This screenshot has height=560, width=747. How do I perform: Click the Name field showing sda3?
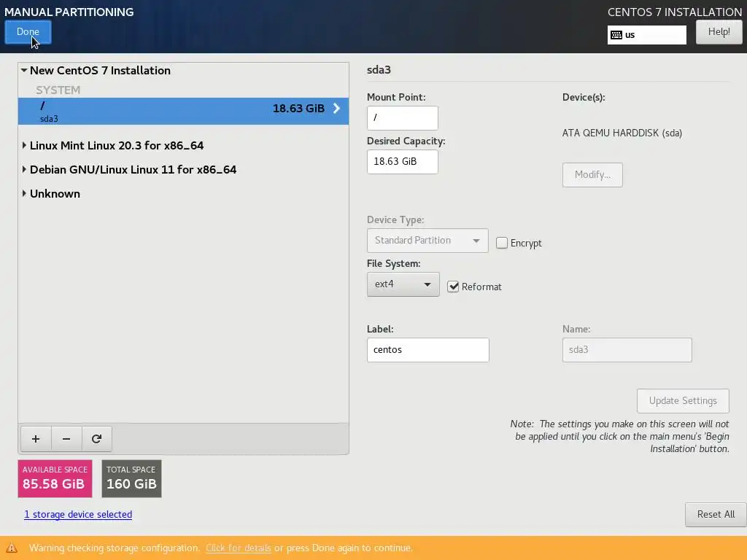tap(627, 350)
